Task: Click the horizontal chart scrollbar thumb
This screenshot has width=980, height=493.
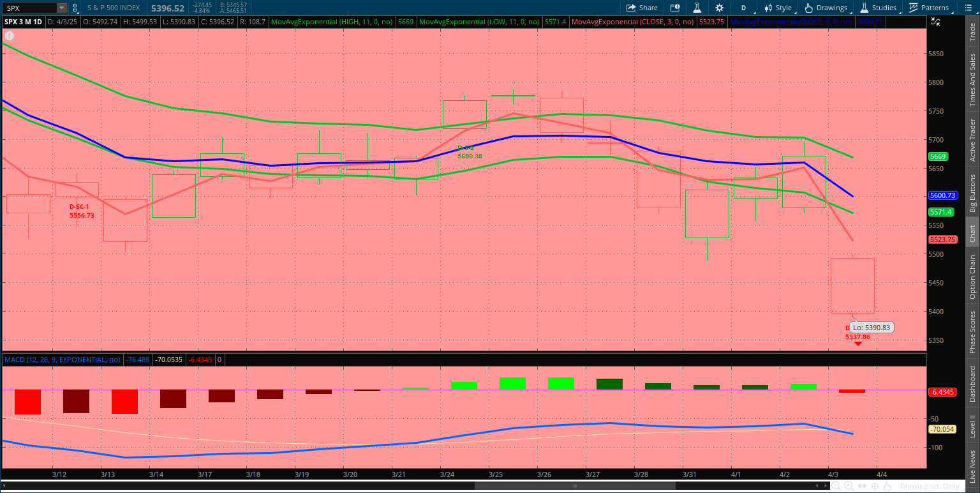Action: tap(574, 485)
